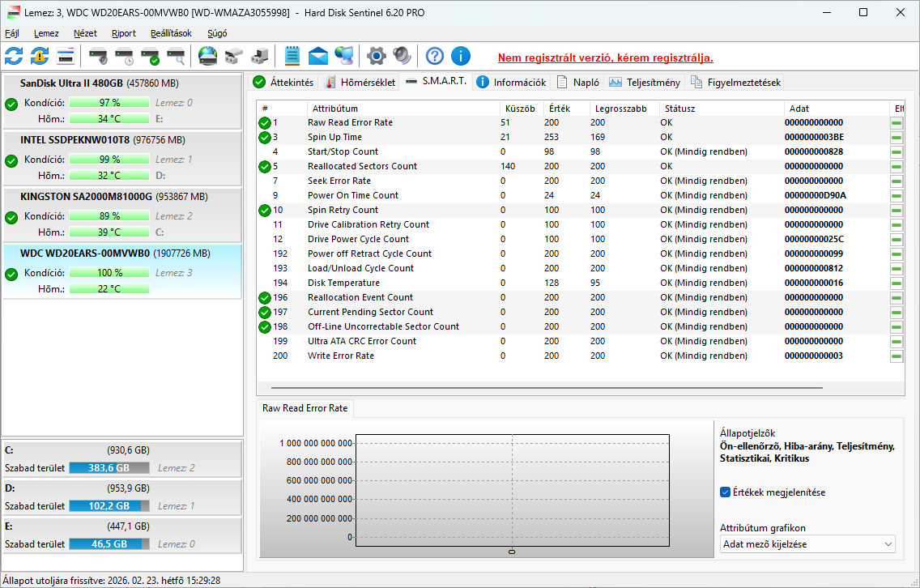The image size is (920, 588).
Task: Click the disk with file drawer icon
Action: (233, 57)
